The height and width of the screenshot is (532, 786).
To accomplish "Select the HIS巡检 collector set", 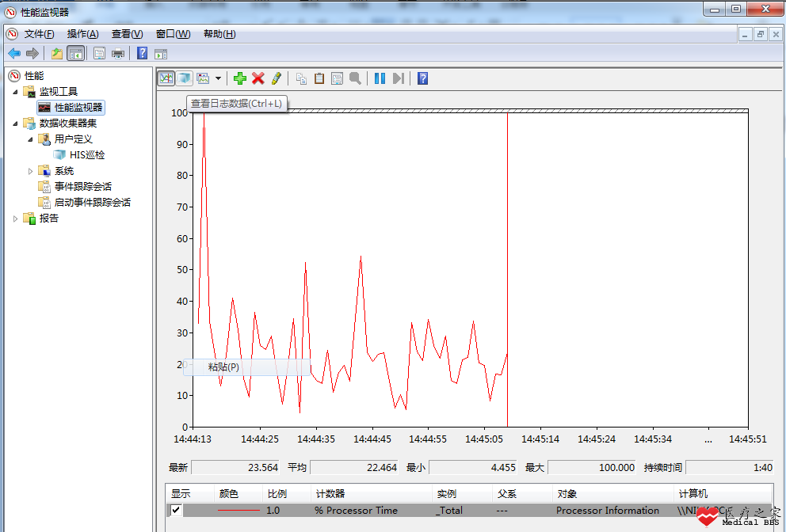I will tap(87, 155).
